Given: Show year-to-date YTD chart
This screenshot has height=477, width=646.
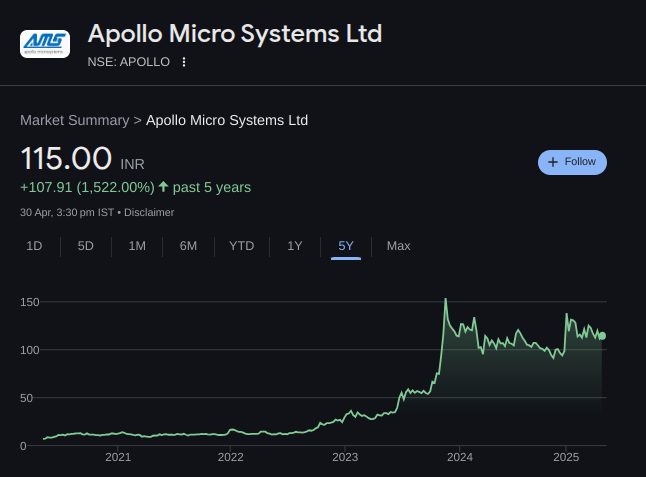Looking at the screenshot, I should click(x=241, y=246).
